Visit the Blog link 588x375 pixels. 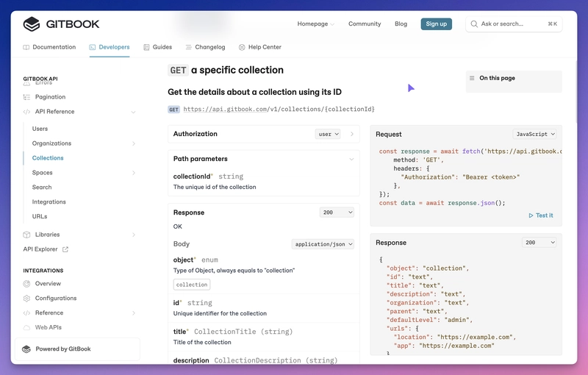[401, 24]
